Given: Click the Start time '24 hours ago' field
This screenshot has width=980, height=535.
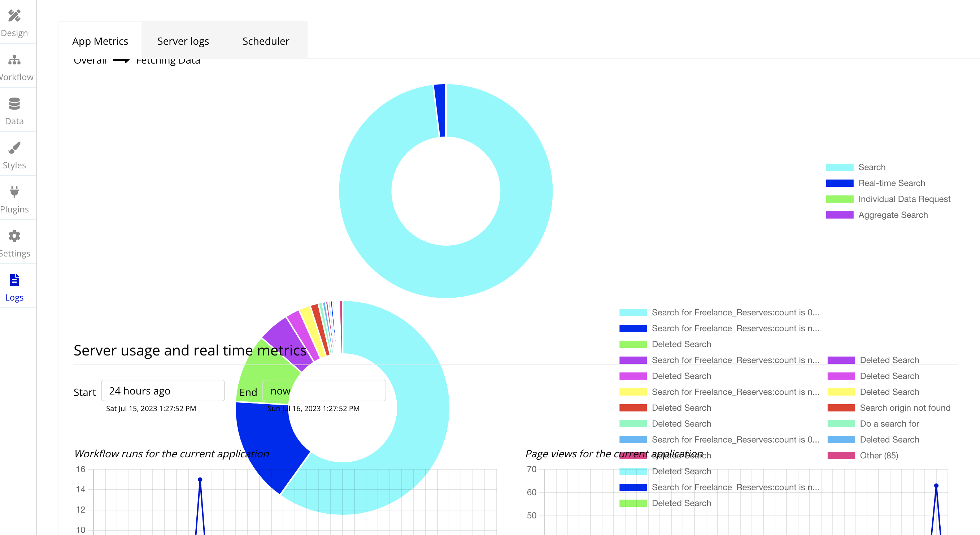Looking at the screenshot, I should (x=162, y=391).
